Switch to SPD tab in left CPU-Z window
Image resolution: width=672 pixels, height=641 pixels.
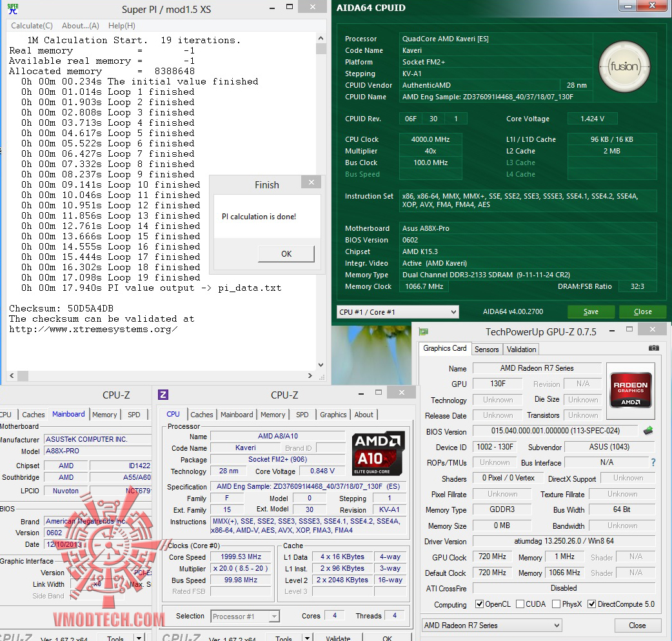[133, 415]
